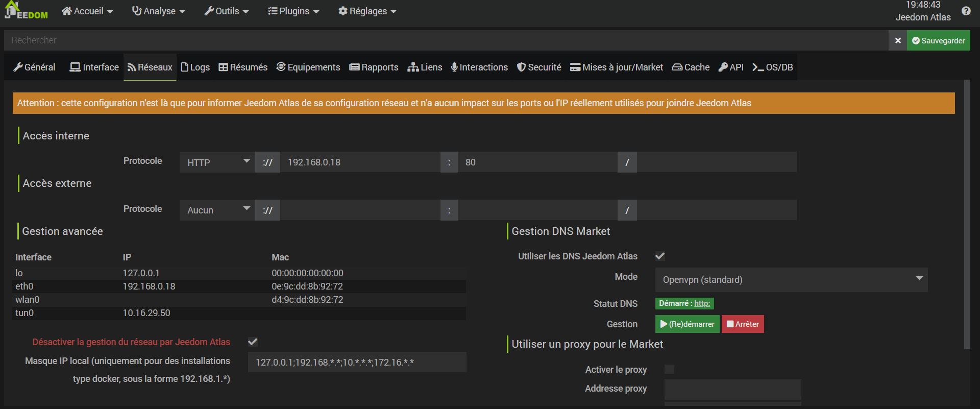Screen dimensions: 980x409
Task: Click IP address 10.16.29.50
Action: tap(146, 313)
